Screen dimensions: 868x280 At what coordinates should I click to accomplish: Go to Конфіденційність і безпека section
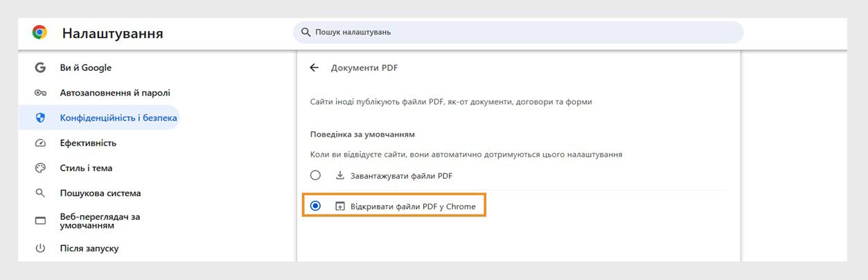click(118, 118)
